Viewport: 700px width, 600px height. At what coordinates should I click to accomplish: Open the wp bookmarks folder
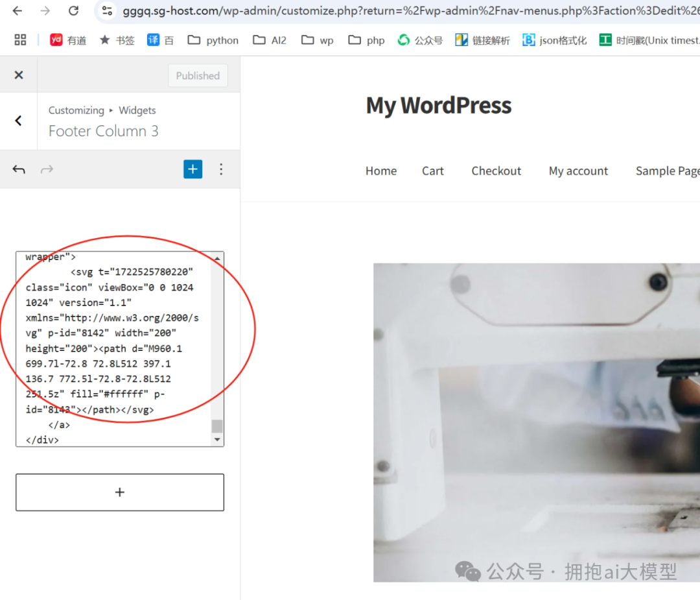(316, 40)
